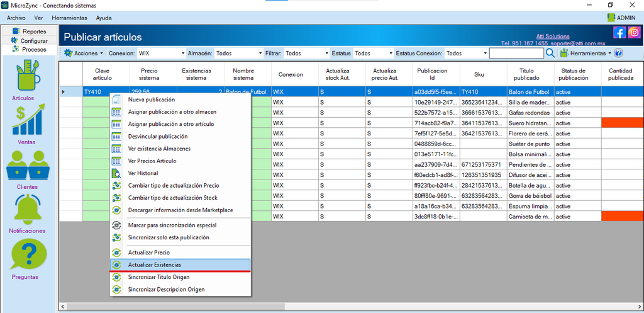Open the Facebook icon in header

(x=619, y=32)
